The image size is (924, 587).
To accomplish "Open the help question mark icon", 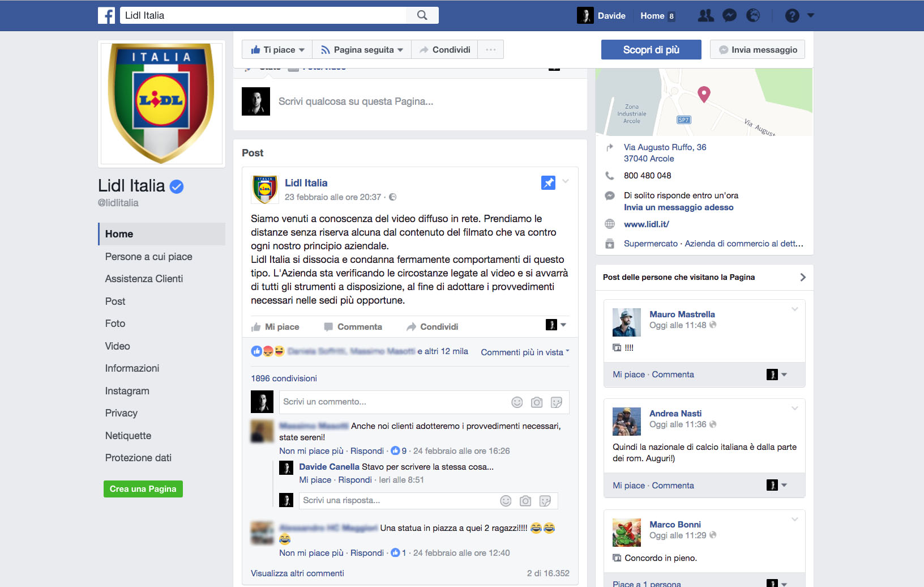I will 792,15.
